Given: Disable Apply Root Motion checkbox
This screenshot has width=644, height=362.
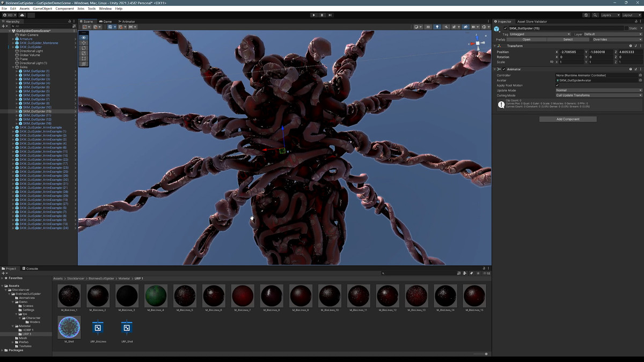Looking at the screenshot, I should (557, 85).
